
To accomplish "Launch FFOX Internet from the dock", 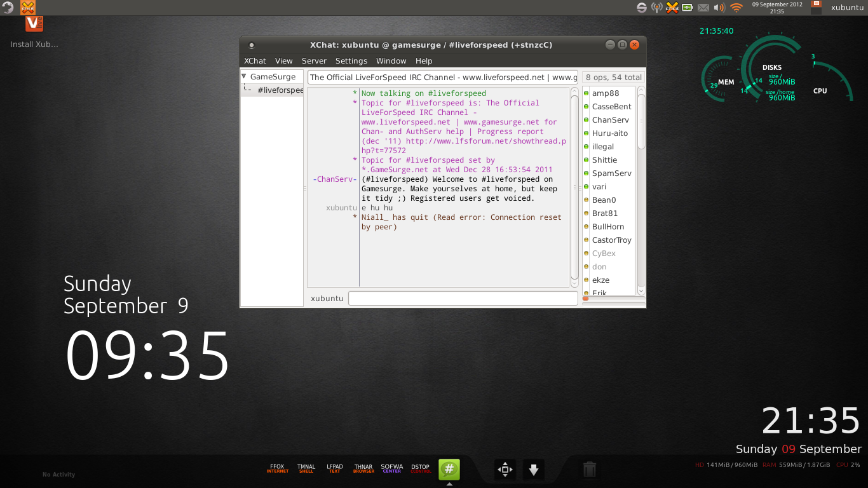I will 277,468.
